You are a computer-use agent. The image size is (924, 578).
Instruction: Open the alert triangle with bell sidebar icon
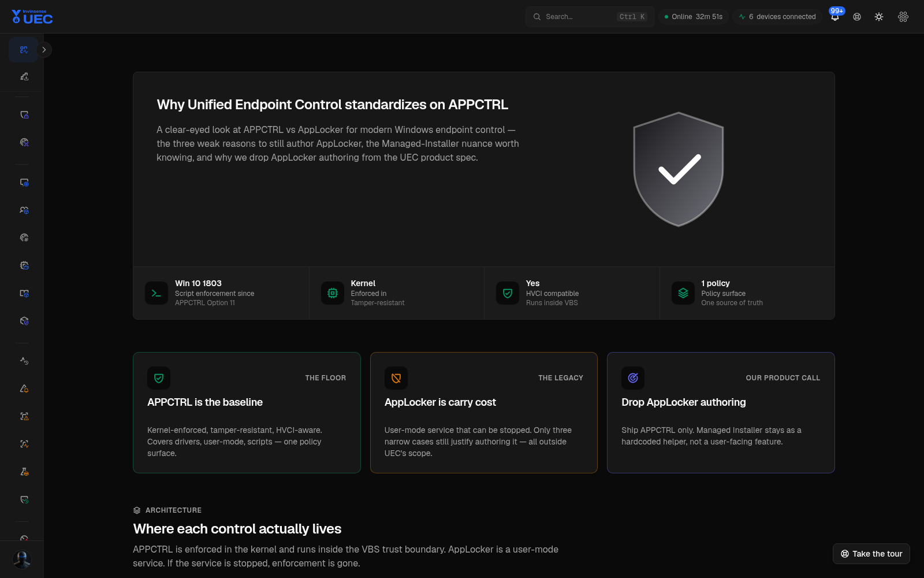tap(24, 388)
